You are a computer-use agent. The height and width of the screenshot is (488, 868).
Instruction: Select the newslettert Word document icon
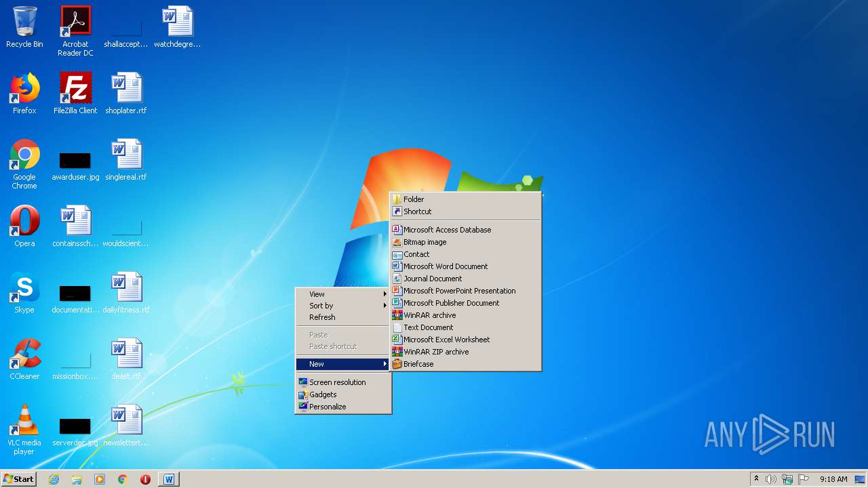125,426
